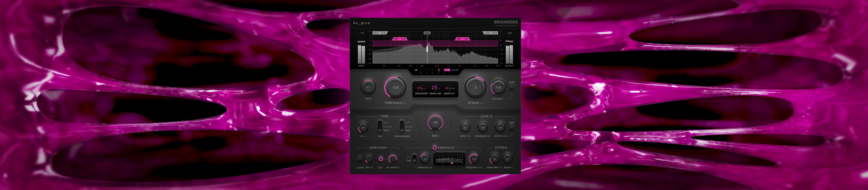Screen dimensions: 868x190
Task: Click the crossover handle on the spectrum
Action: [427, 49]
